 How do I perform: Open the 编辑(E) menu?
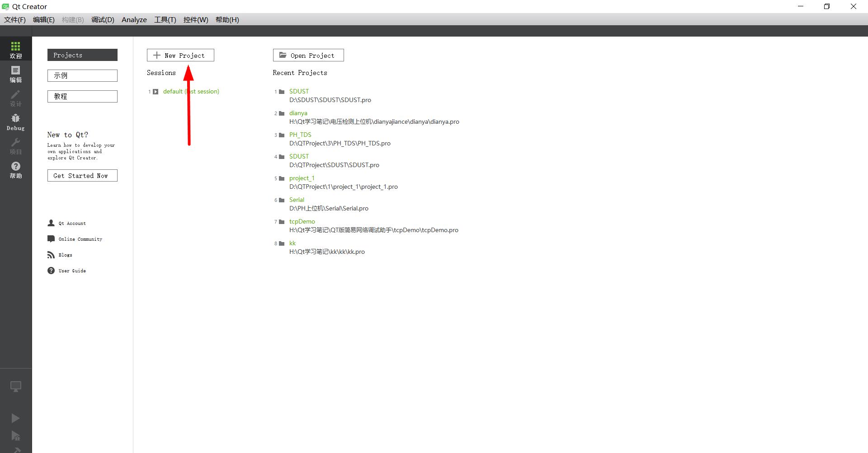coord(43,19)
